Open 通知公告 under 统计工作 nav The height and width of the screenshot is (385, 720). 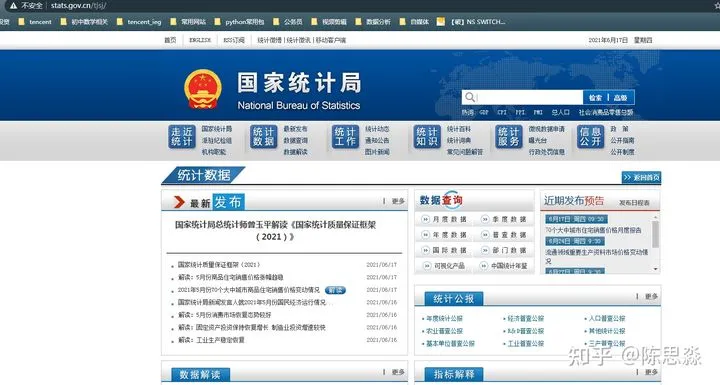pyautogui.click(x=377, y=140)
